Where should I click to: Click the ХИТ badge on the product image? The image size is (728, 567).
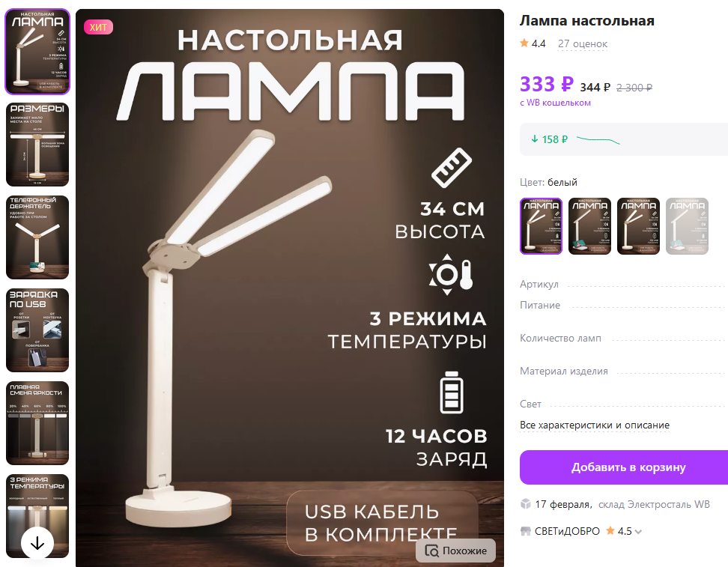tap(98, 27)
